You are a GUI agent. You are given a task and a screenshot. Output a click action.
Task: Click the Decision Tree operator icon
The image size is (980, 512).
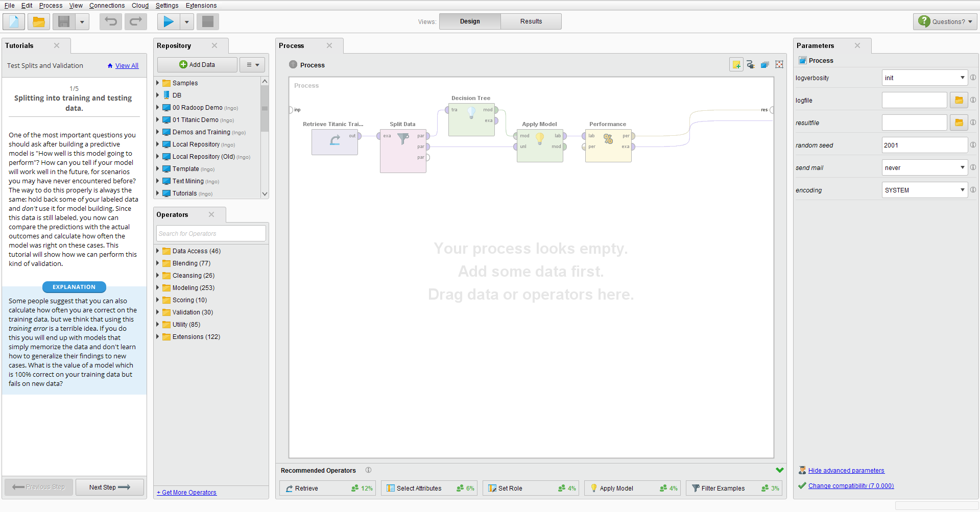471,112
